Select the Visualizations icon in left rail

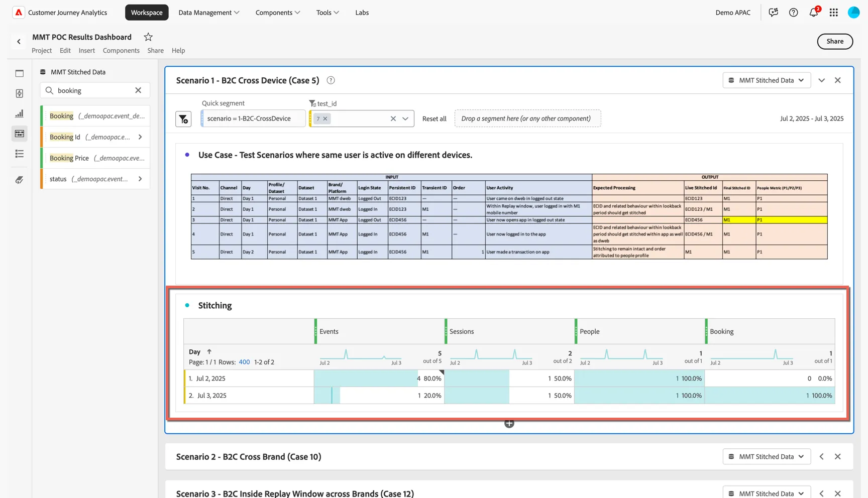(x=19, y=113)
